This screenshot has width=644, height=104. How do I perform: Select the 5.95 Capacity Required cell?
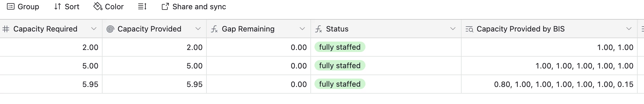51,84
